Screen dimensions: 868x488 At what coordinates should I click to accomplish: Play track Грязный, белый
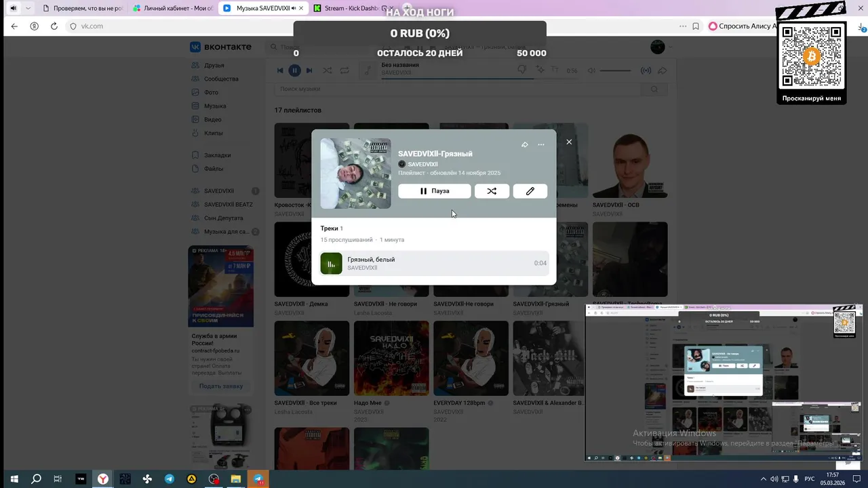coord(434,263)
